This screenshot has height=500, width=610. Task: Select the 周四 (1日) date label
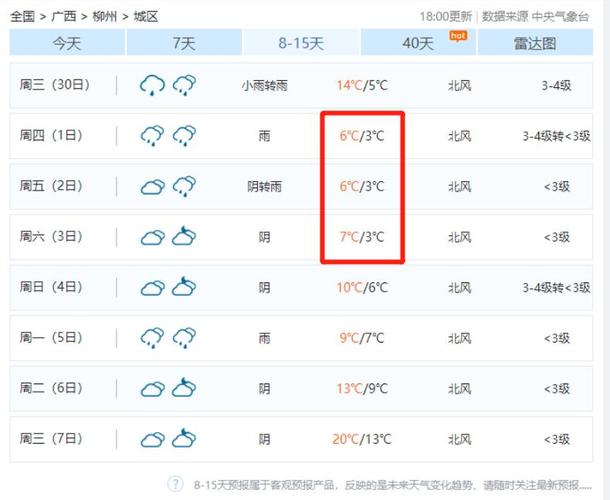pyautogui.click(x=51, y=135)
